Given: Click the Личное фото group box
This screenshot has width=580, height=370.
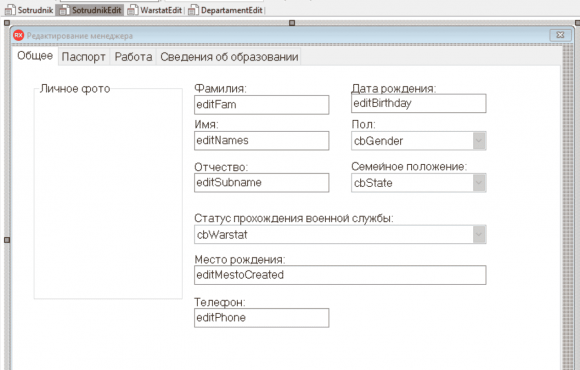Looking at the screenshot, I should tap(108, 192).
